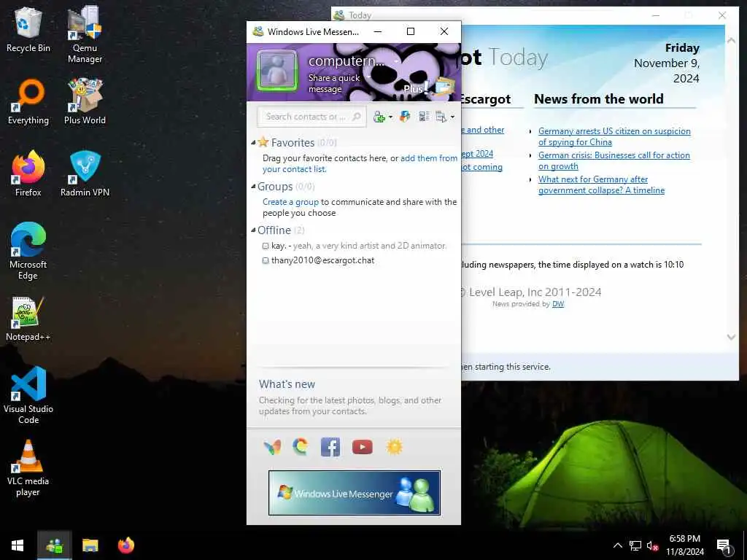Click the Windows Live Messenger banner

coord(355,493)
